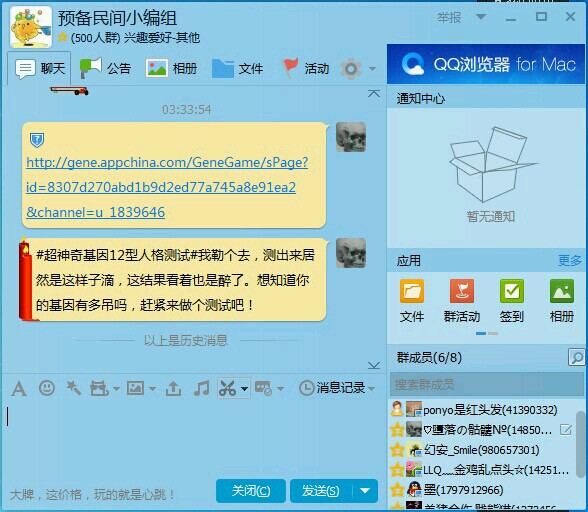The width and height of the screenshot is (588, 512).
Task: Click the scissors screenshot tool
Action: [x=228, y=388]
